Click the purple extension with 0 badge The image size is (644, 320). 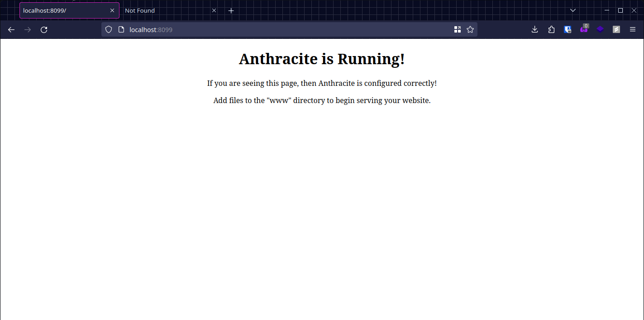click(584, 30)
